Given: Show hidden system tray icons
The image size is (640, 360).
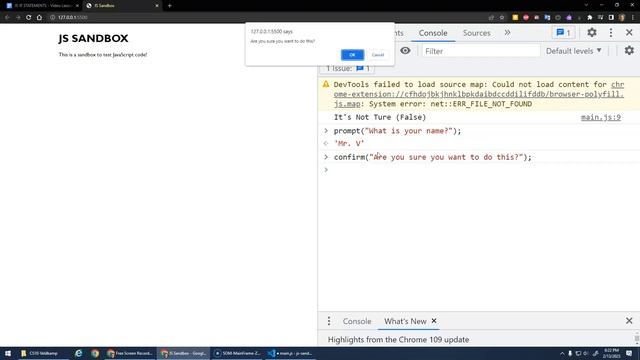Looking at the screenshot, I should coord(562,353).
